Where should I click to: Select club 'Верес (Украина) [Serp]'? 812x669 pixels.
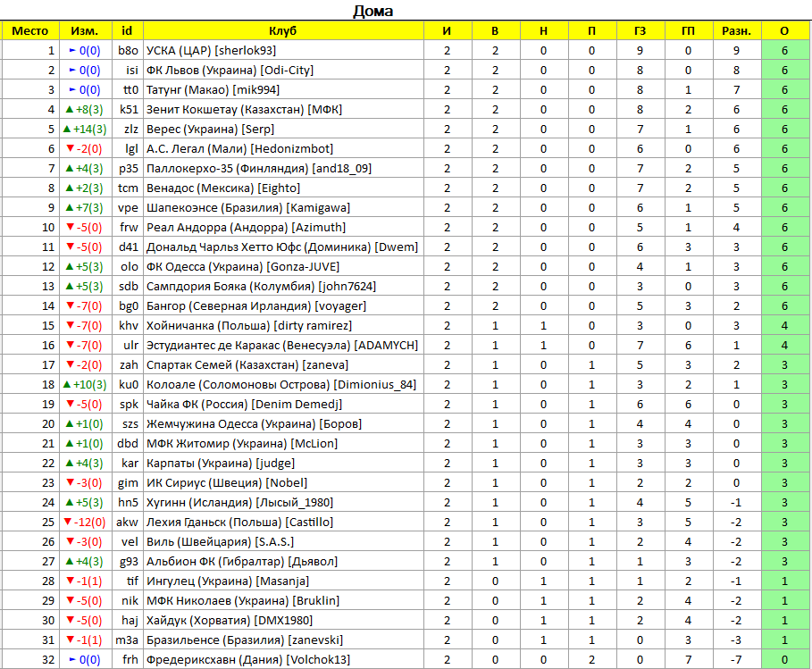(x=210, y=130)
